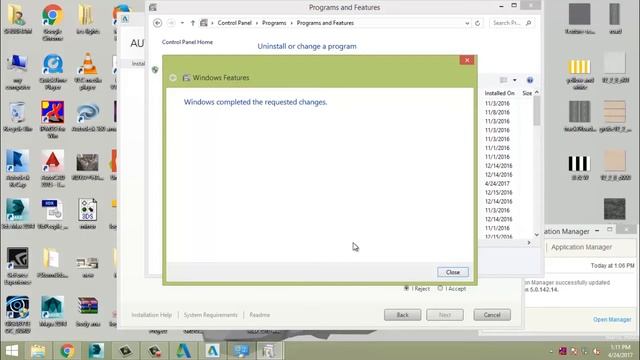Click Close in the Windows Features dialog
Screen dimensions: 640x360
[453, 272]
